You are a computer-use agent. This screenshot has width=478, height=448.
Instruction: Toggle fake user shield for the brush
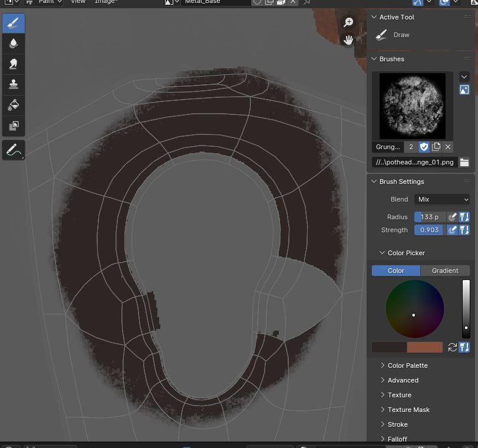[x=424, y=147]
